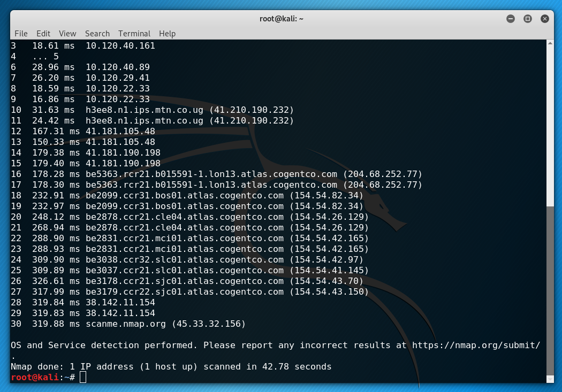Click be2099.ccr31.bos01 host on hop 19
The height and width of the screenshot is (392, 562).
click(x=185, y=206)
